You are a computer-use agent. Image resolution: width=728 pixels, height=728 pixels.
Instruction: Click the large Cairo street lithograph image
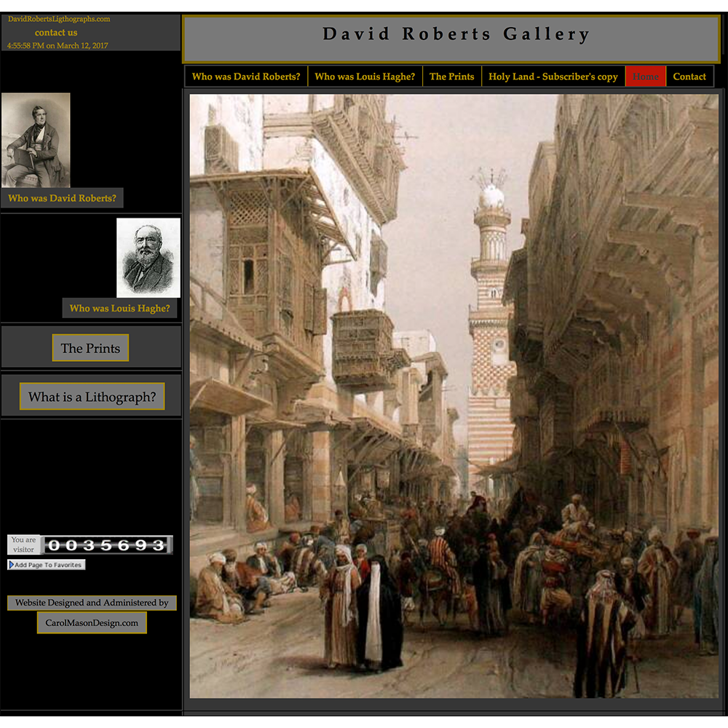pyautogui.click(x=454, y=396)
